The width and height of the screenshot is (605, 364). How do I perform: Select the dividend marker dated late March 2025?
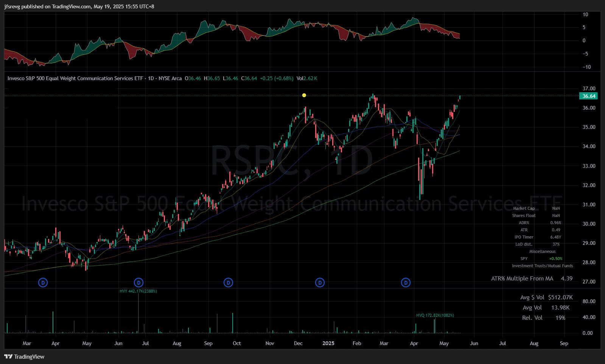406,282
